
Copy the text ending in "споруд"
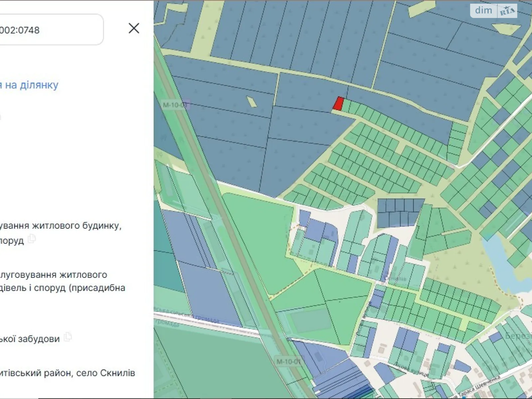32,238
